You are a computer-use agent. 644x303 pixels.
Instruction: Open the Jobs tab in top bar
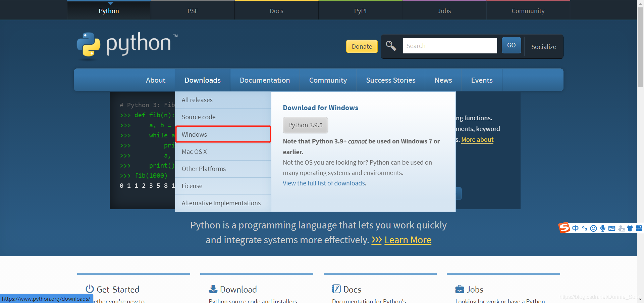(444, 11)
